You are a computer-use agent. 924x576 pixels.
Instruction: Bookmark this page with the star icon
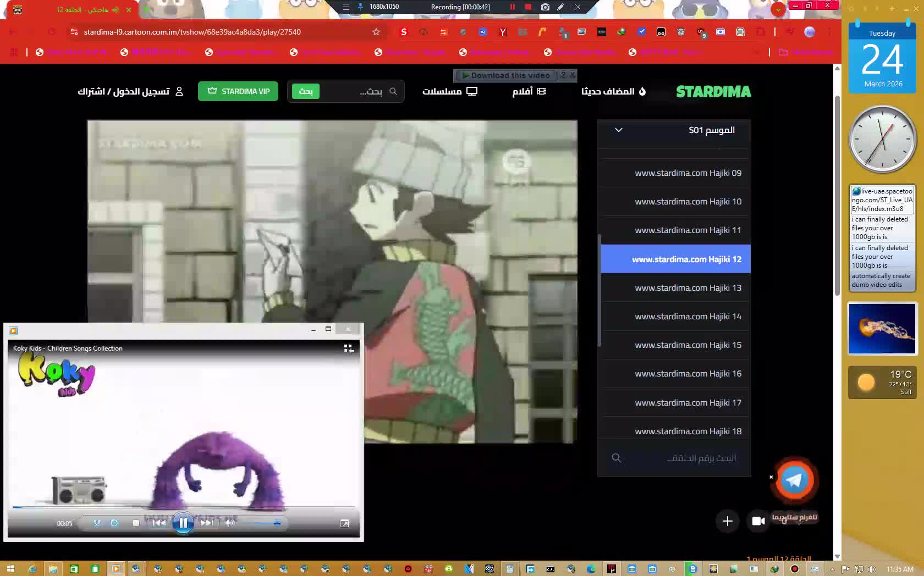coord(376,32)
